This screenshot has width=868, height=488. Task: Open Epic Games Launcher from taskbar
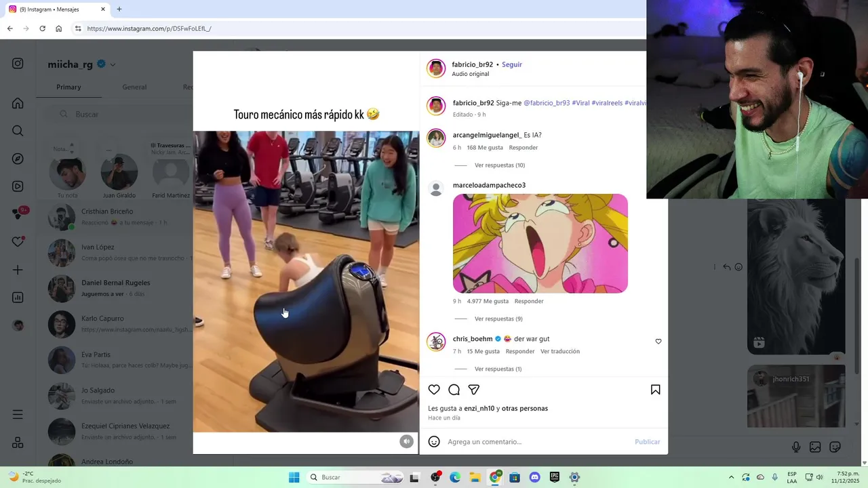555,477
